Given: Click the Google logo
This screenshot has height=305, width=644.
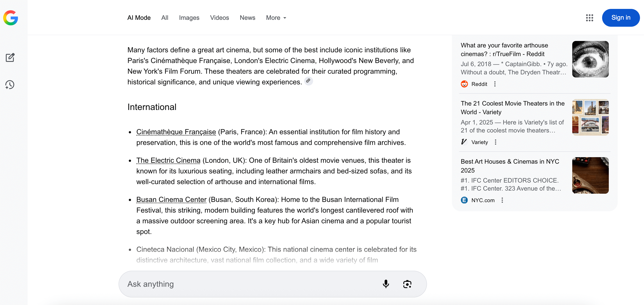Looking at the screenshot, I should coord(10,18).
